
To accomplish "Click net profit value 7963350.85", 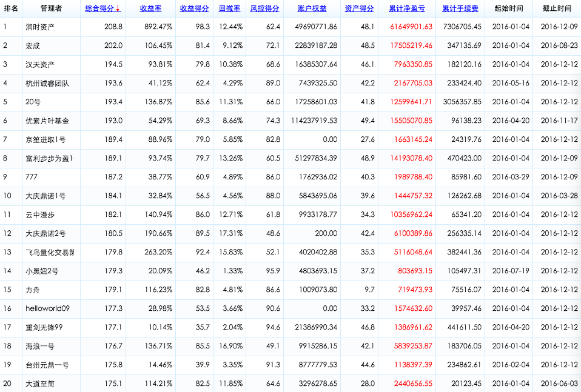I will pos(413,64).
